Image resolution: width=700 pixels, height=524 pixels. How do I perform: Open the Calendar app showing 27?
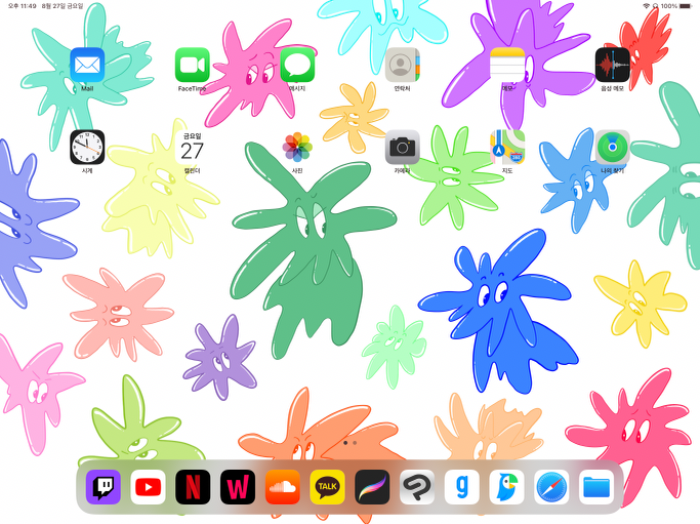[192, 147]
